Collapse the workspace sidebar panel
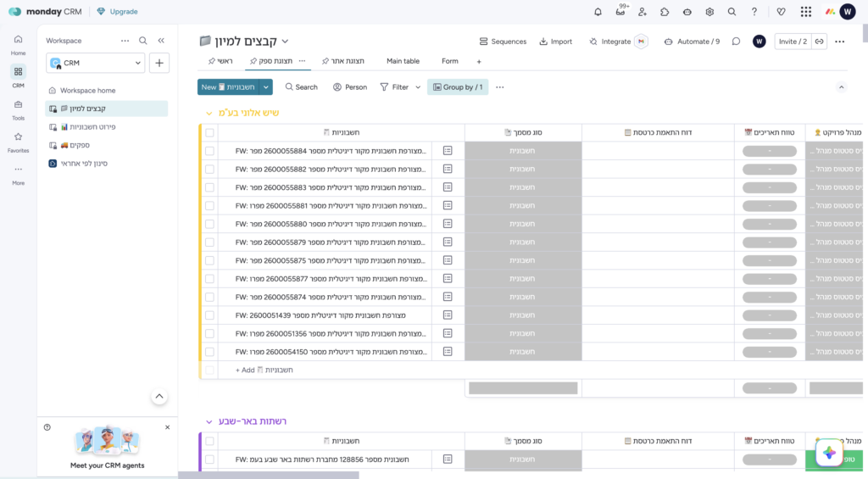Viewport: 868px width, 479px height. (x=161, y=41)
